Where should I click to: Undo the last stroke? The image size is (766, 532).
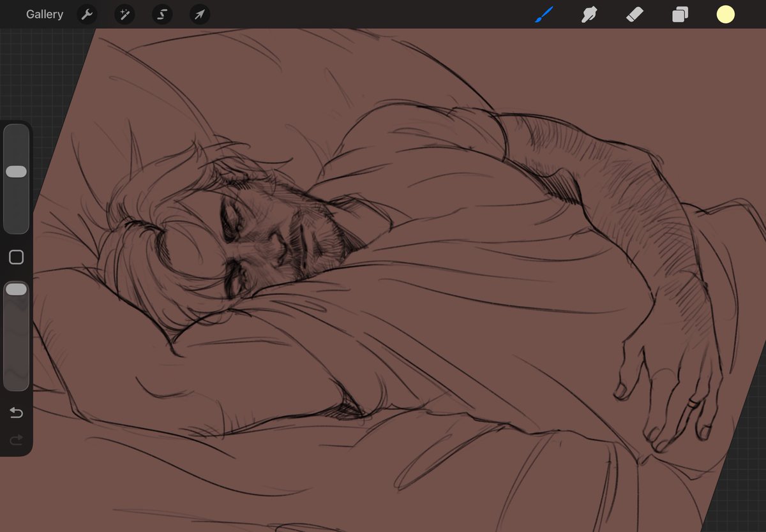[x=16, y=413]
